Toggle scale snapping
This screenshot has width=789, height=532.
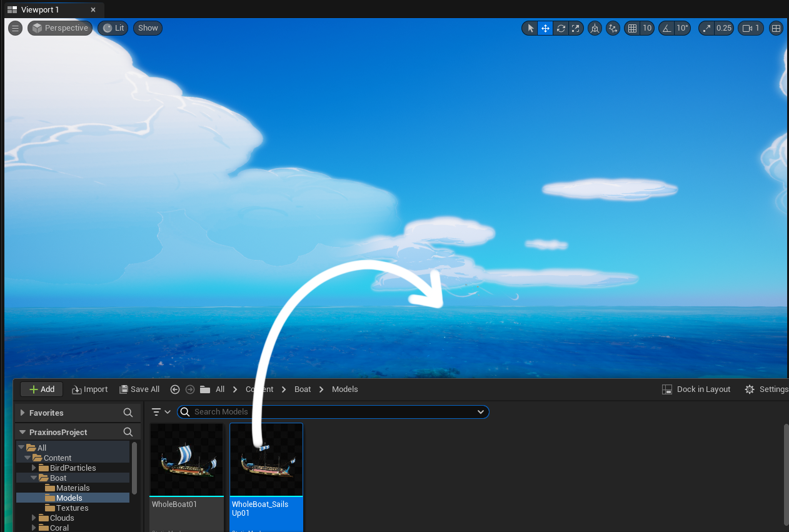[x=707, y=28]
